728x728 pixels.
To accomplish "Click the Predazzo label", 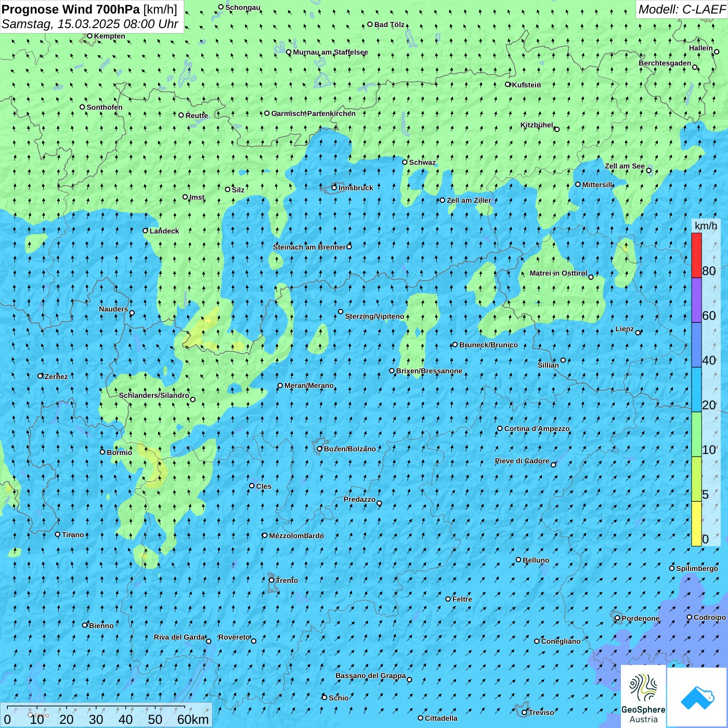I will (x=359, y=499).
